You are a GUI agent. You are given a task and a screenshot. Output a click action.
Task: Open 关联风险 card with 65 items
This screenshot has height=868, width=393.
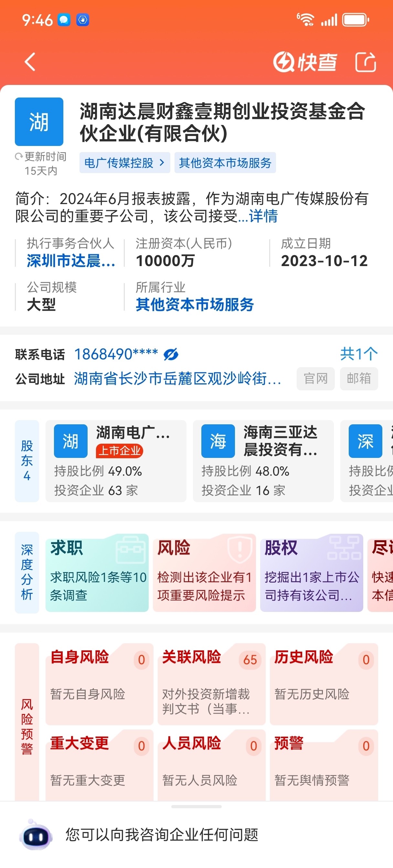point(211,684)
